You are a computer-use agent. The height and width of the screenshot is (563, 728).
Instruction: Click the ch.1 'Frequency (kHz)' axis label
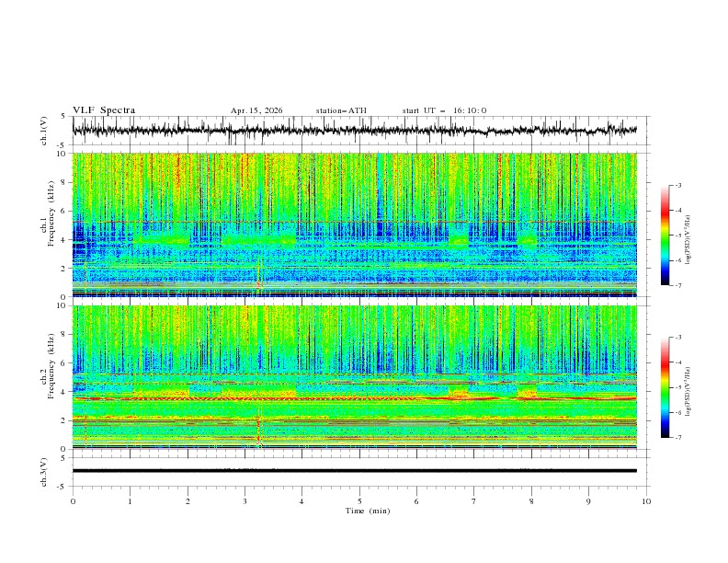click(x=51, y=214)
